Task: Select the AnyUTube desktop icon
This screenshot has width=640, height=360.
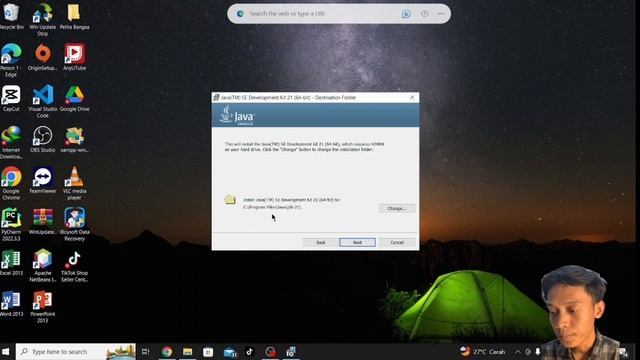Action: pos(74,58)
